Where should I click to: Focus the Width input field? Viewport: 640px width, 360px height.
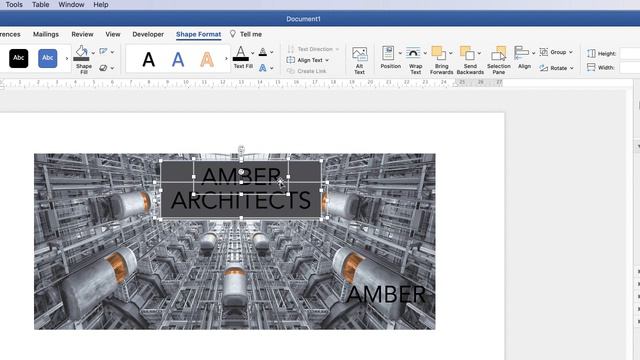click(x=630, y=67)
